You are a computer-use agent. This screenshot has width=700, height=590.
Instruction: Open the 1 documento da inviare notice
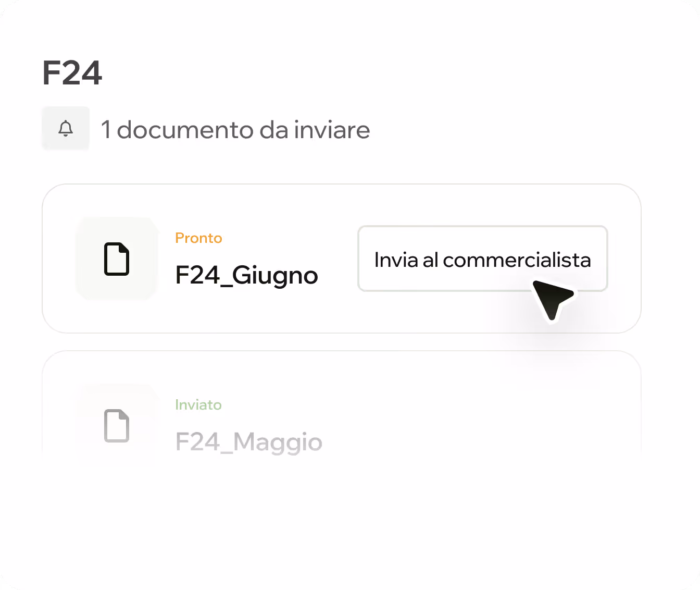(x=235, y=130)
